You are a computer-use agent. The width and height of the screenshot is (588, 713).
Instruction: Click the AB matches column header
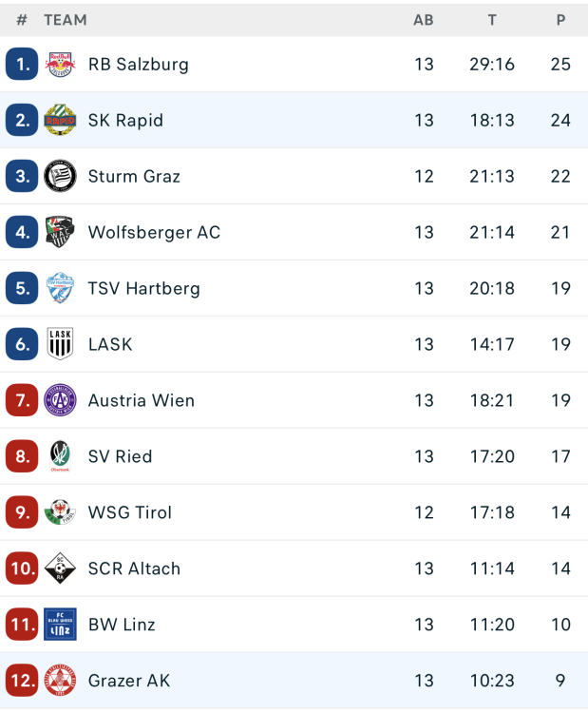[x=424, y=20]
